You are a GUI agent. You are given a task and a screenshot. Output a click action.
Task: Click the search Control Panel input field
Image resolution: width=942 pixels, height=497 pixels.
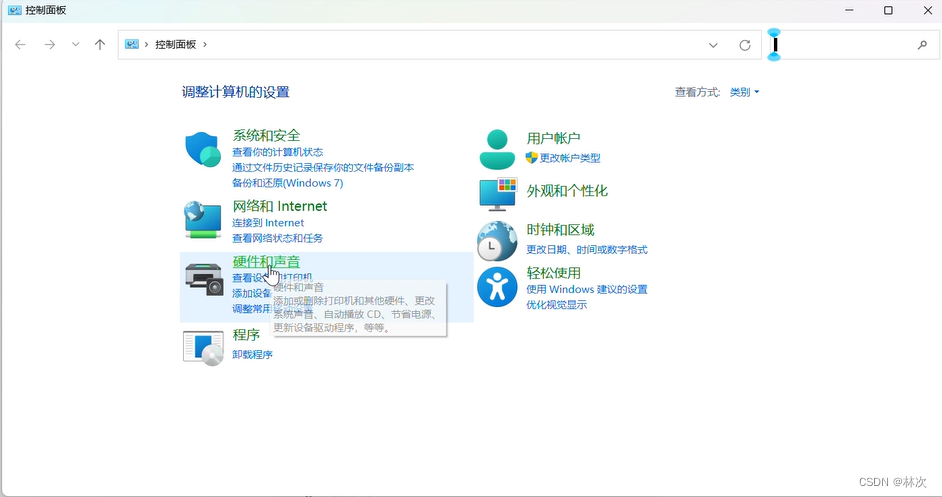point(853,45)
